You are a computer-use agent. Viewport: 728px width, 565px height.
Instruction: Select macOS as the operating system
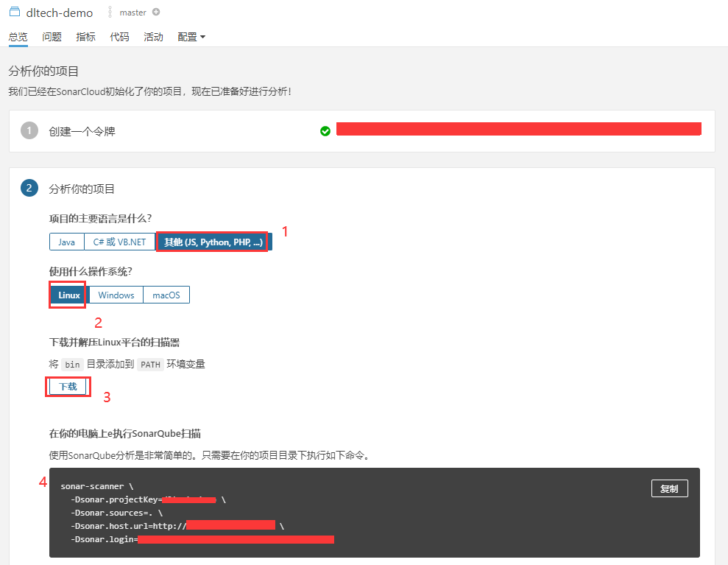[x=166, y=295]
